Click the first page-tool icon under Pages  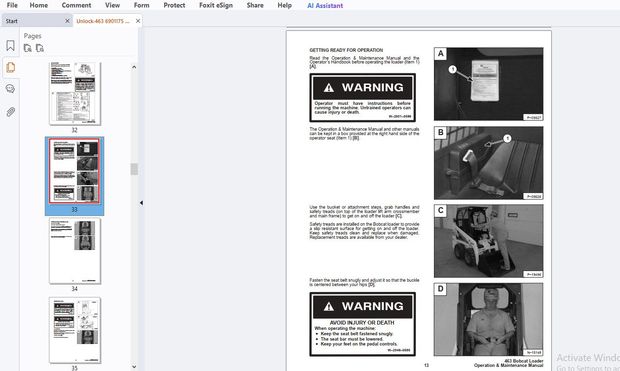(x=27, y=48)
